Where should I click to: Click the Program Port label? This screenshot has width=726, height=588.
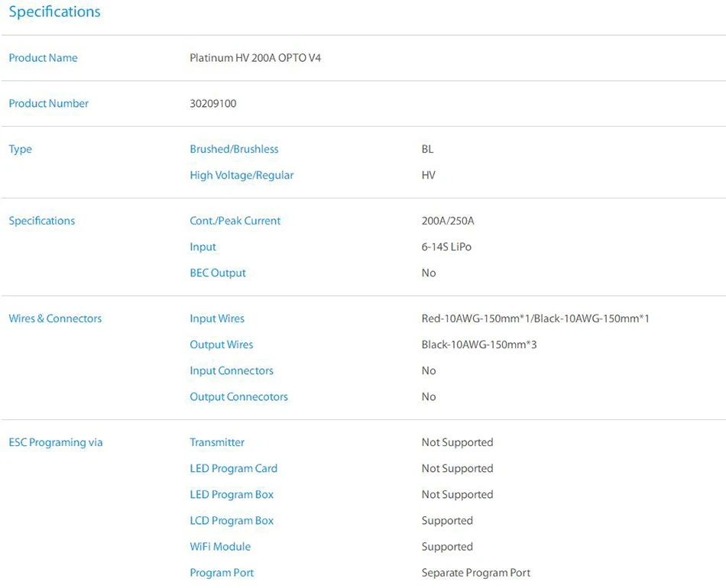(x=222, y=573)
